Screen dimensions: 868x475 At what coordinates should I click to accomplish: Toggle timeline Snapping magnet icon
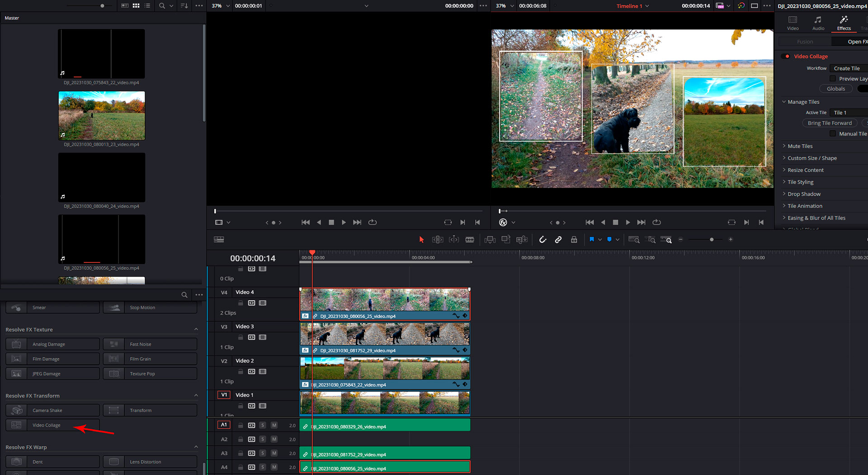542,240
